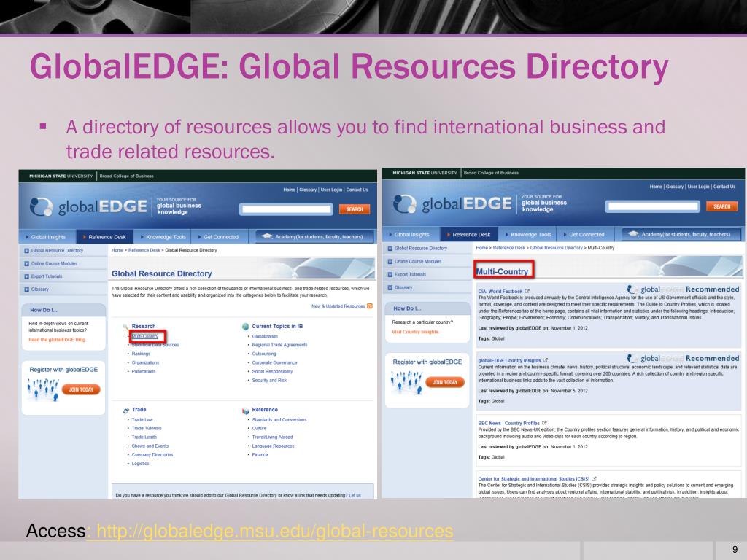The height and width of the screenshot is (560, 747).
Task: Click User Login in left screenshot header
Action: point(332,190)
